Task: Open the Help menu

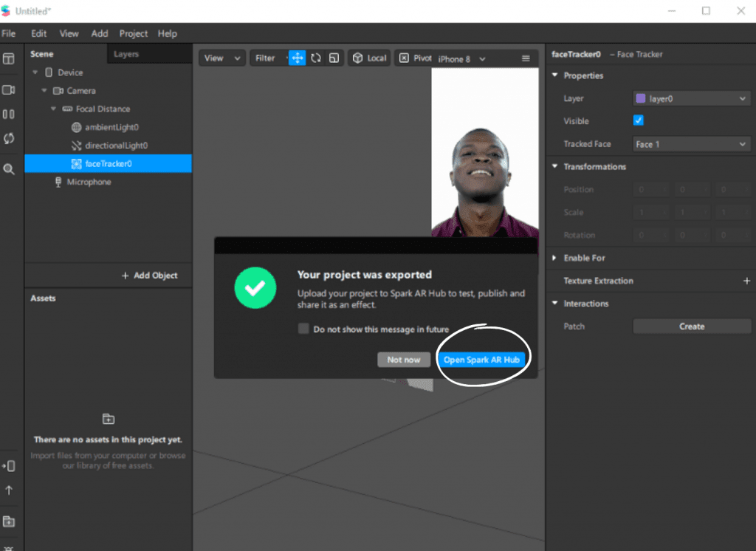Action: (168, 34)
